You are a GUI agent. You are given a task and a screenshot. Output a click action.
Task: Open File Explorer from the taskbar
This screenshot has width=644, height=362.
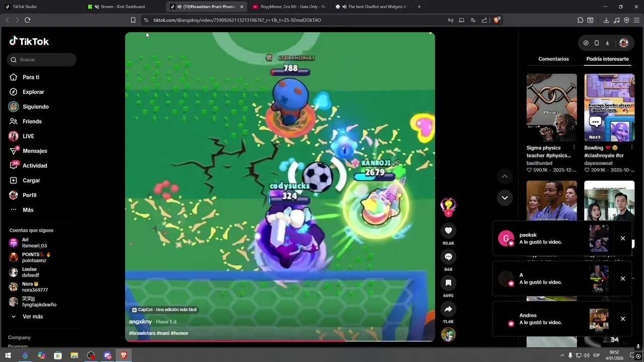[x=74, y=355]
